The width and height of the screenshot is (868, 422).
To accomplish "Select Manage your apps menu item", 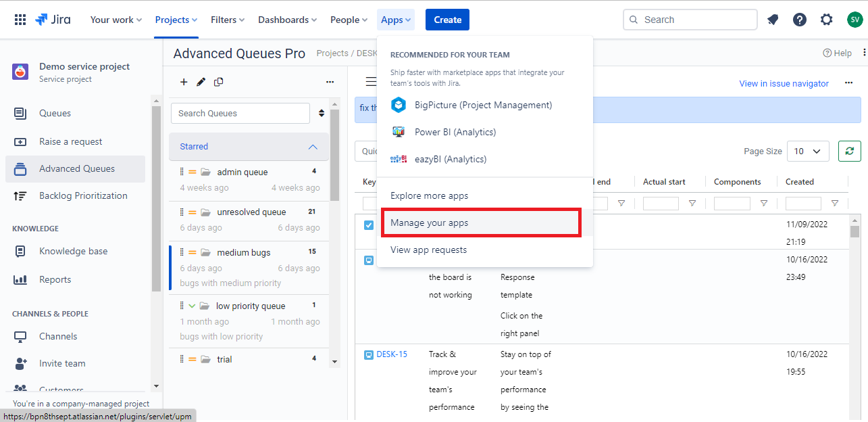I will (429, 222).
